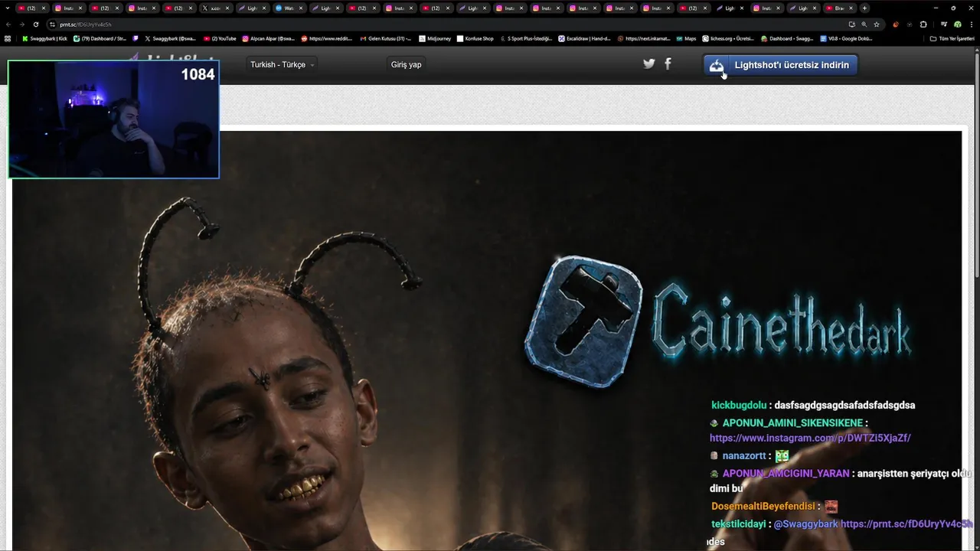This screenshot has height=551, width=980.
Task: Open the lichess.org bookmark
Action: coord(728,38)
